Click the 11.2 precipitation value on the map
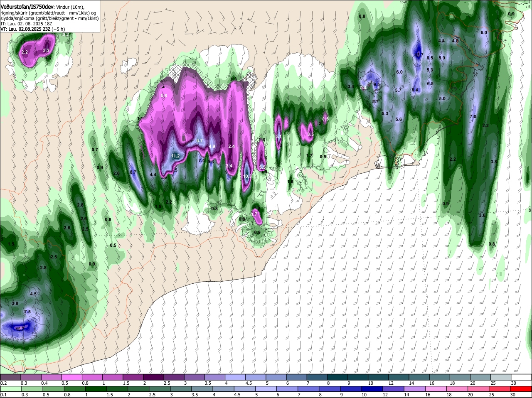This screenshot has width=532, height=398. click(x=175, y=156)
